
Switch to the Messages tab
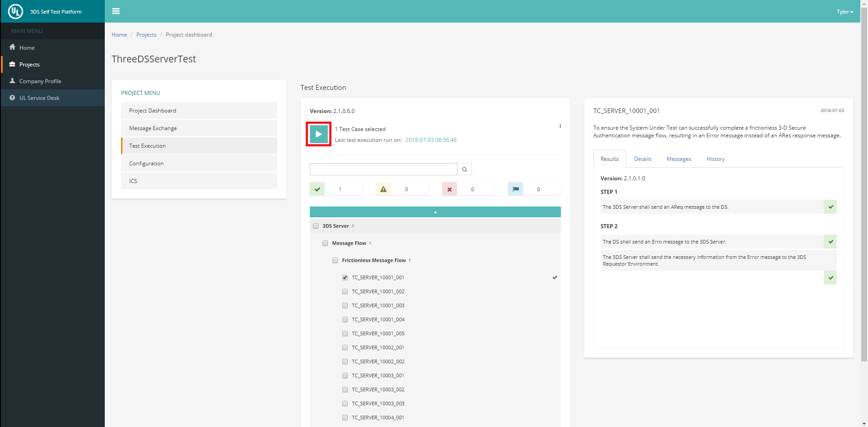pyautogui.click(x=679, y=159)
